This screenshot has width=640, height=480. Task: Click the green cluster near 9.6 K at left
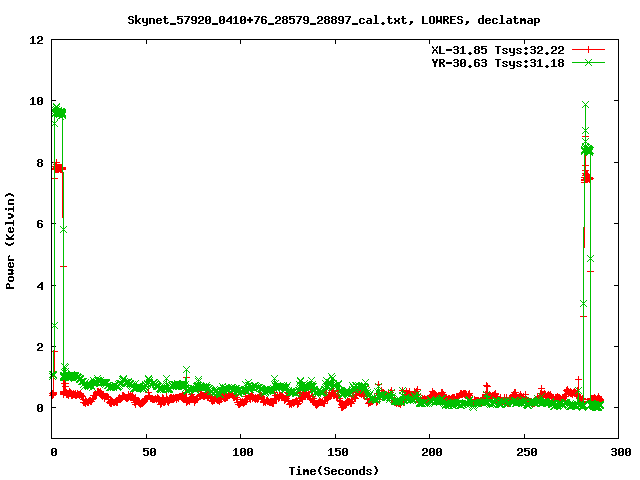[x=58, y=112]
